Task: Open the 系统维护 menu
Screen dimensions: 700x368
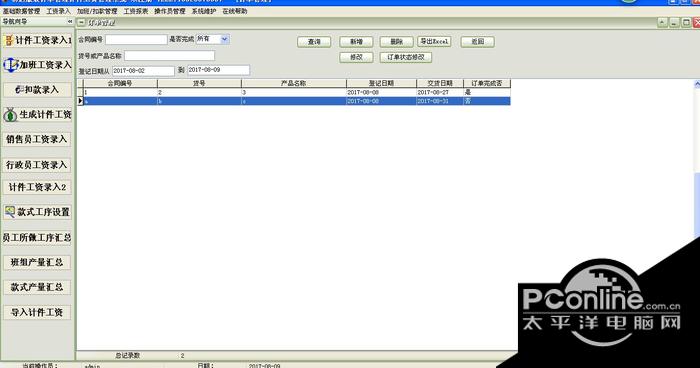Action: [x=204, y=11]
